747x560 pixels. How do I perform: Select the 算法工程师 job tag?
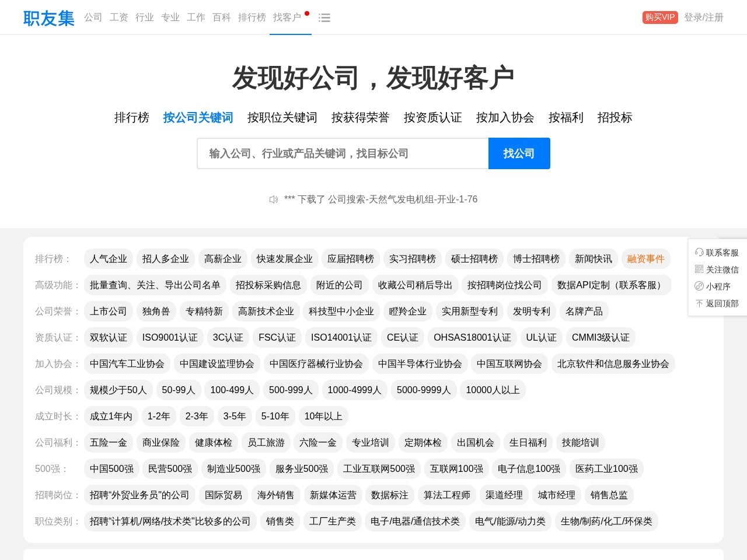(x=447, y=495)
